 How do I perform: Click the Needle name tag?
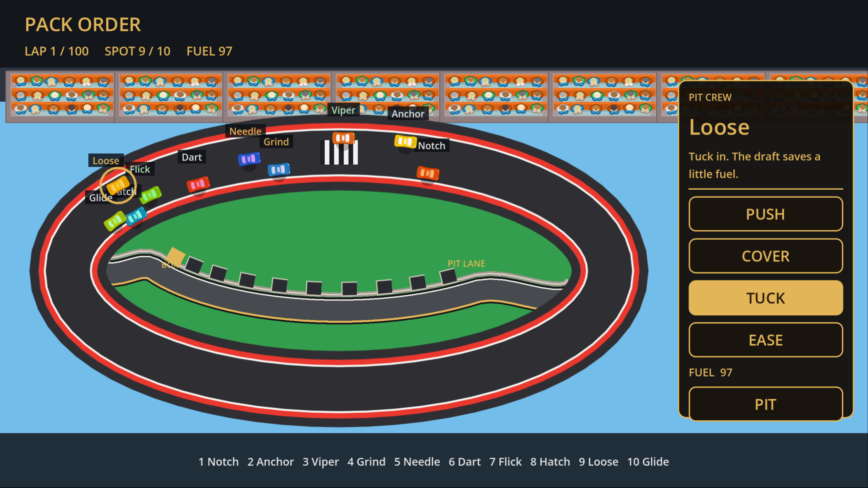[x=245, y=131]
